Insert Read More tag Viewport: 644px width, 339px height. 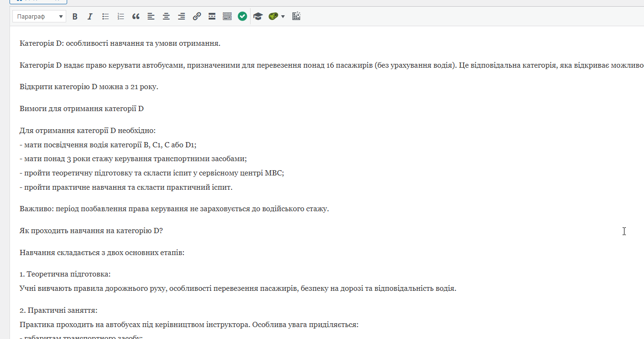[212, 17]
